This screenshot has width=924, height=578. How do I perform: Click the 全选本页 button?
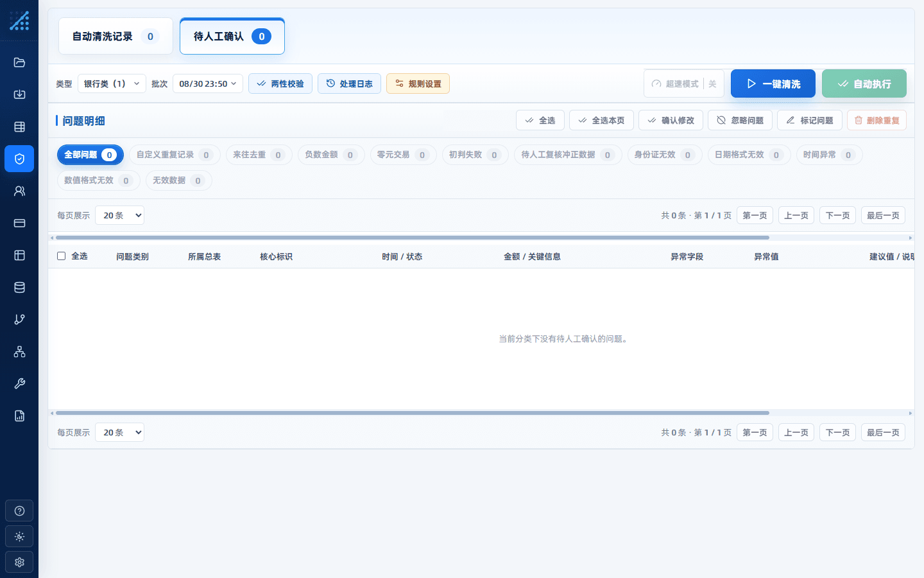tap(601, 120)
